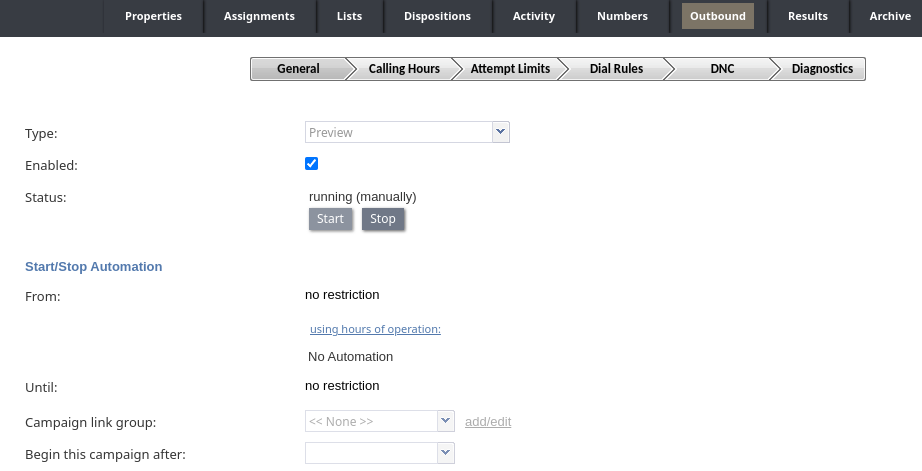Click the Start button

coord(330,219)
